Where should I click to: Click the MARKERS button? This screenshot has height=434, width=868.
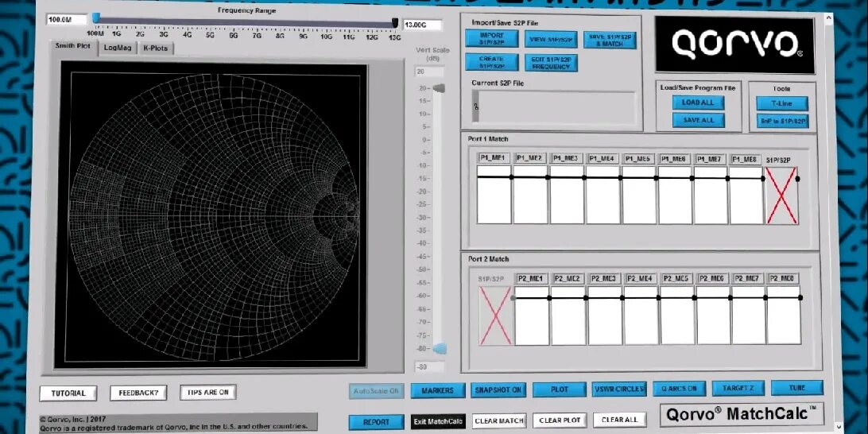point(437,390)
